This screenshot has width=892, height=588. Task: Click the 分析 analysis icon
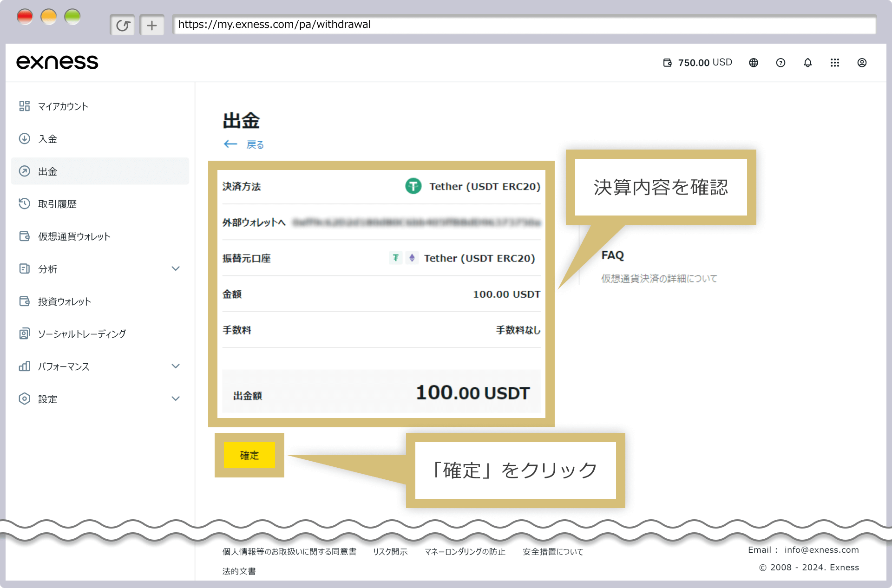pos(25,269)
